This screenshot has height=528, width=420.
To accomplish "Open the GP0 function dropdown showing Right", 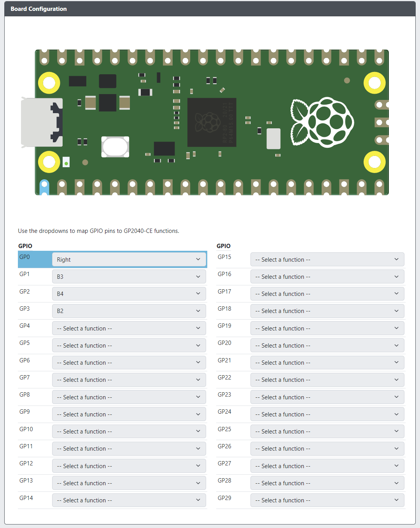I will [129, 259].
